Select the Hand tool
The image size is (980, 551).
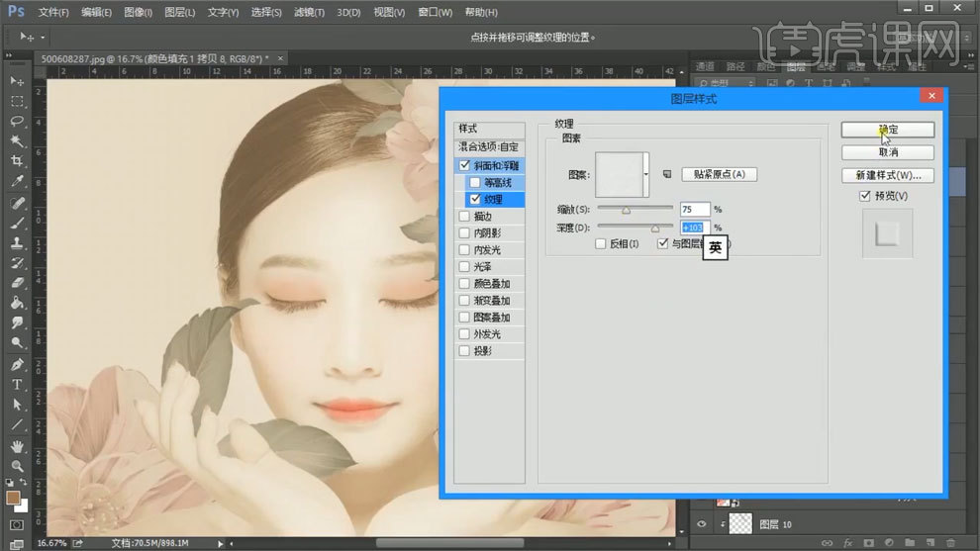[17, 445]
